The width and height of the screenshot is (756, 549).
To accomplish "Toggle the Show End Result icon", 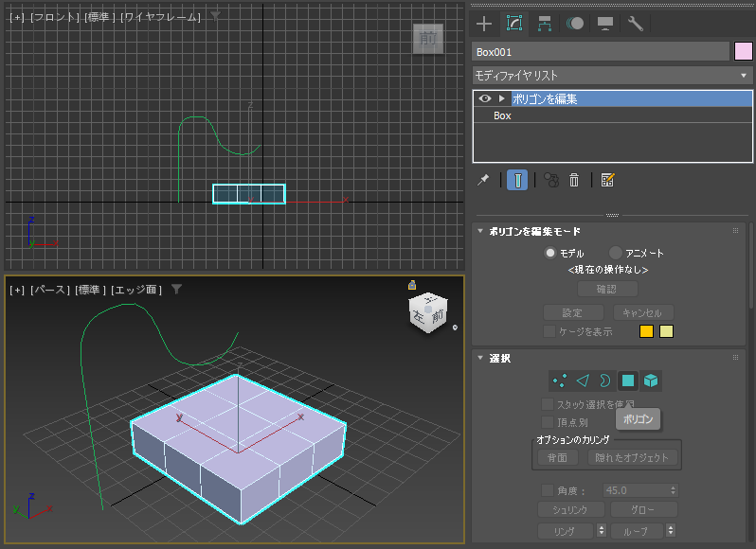I will (517, 180).
